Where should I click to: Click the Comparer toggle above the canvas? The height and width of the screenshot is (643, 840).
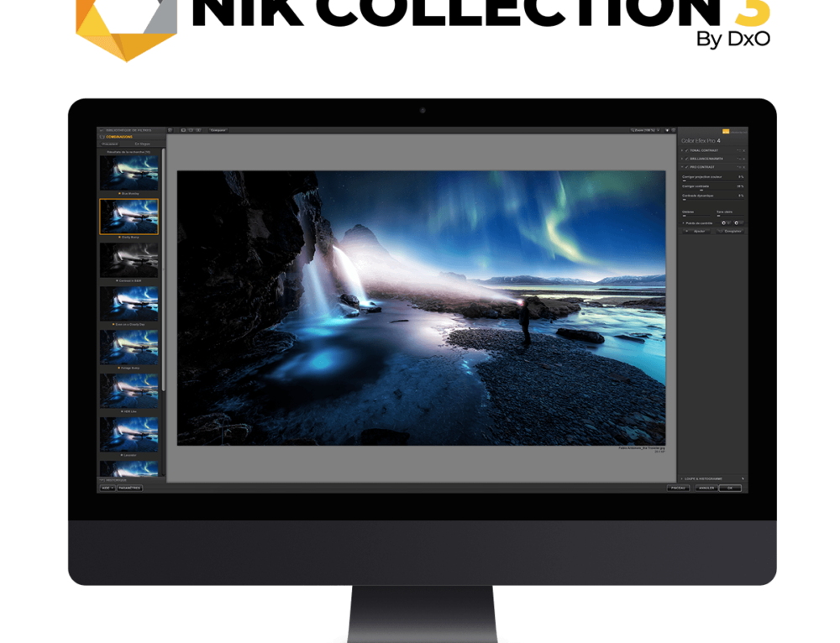click(219, 131)
